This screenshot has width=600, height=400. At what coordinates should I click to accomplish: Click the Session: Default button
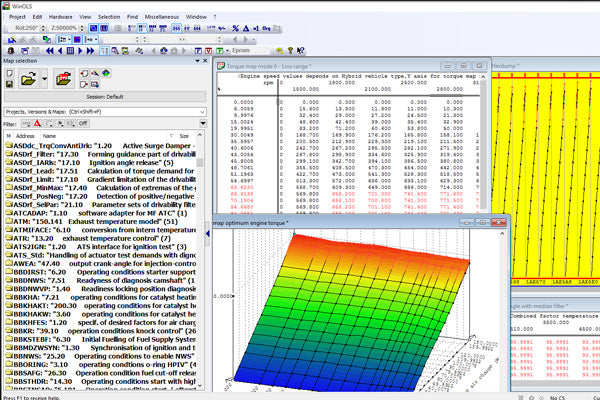pyautogui.click(x=105, y=97)
